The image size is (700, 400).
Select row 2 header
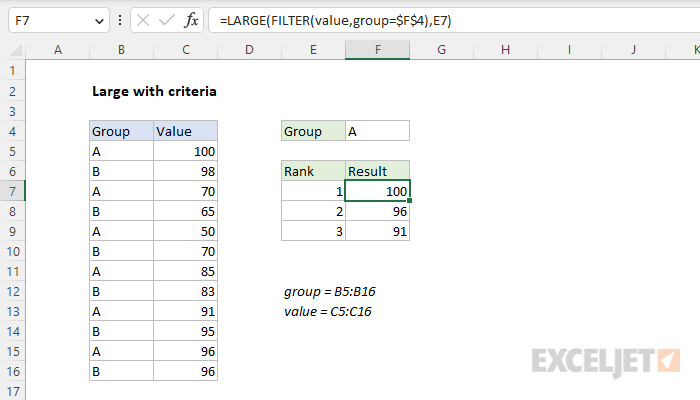pyautogui.click(x=12, y=91)
